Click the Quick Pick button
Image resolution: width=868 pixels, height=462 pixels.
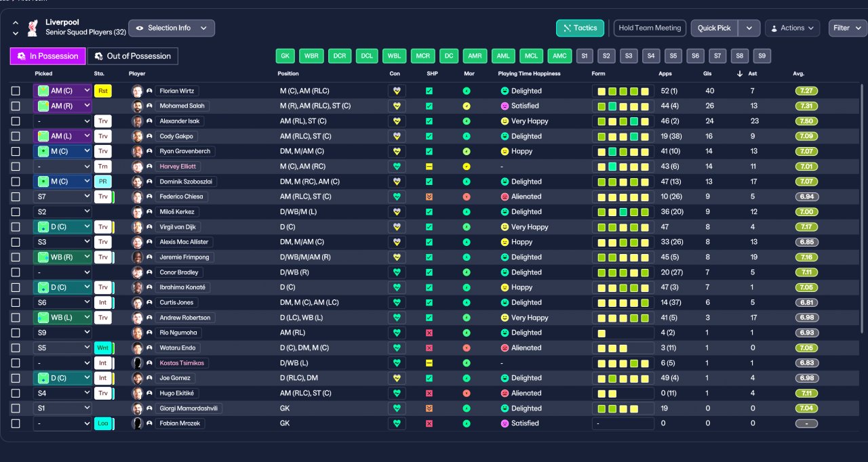pos(715,28)
